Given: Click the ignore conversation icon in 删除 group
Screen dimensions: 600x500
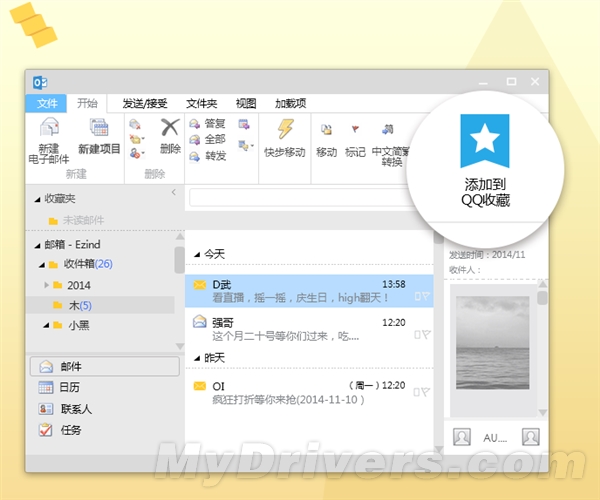Looking at the screenshot, I should click(135, 124).
